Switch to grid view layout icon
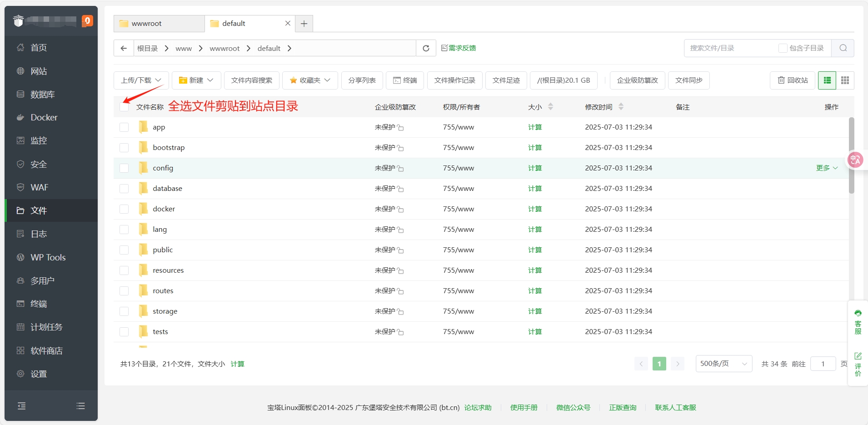 (845, 80)
